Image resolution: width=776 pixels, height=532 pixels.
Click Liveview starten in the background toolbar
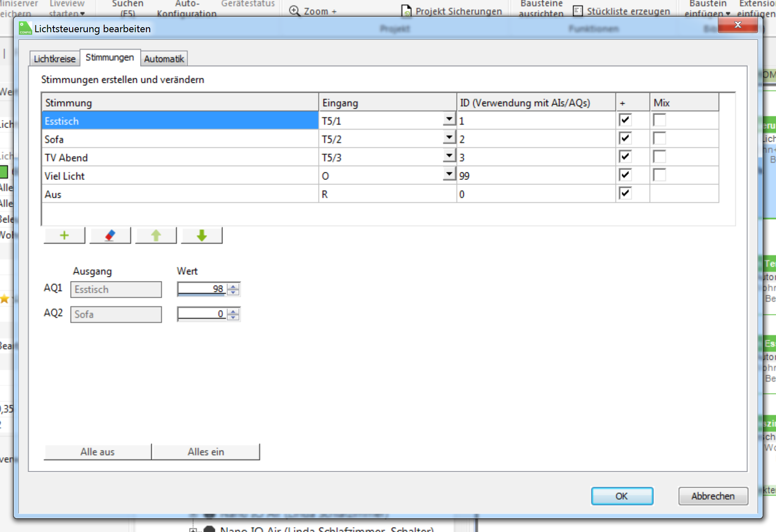tap(67, 8)
